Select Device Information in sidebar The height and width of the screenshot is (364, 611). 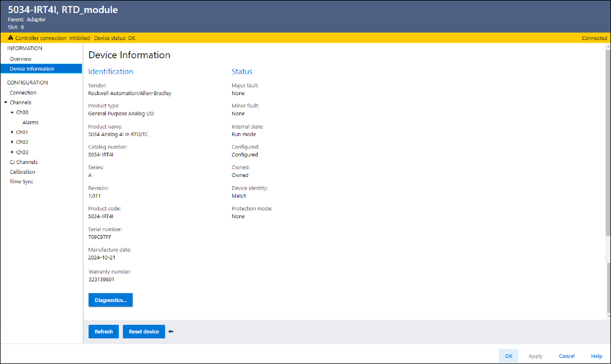tap(32, 69)
